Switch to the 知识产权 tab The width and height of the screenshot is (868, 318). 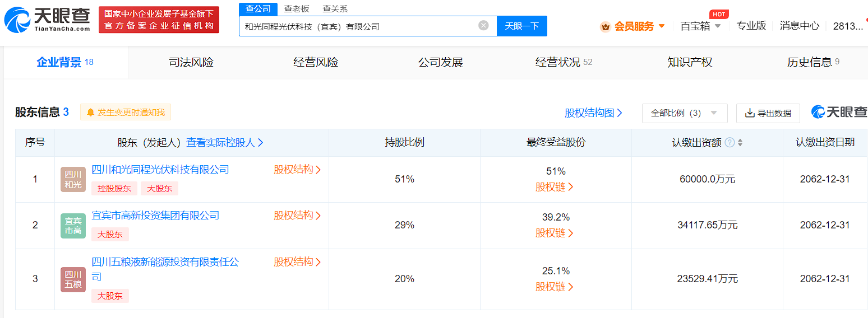[690, 62]
